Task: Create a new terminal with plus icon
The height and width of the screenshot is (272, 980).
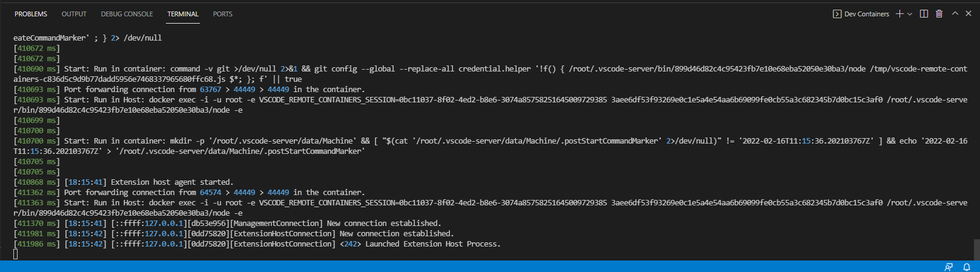Action: point(899,14)
